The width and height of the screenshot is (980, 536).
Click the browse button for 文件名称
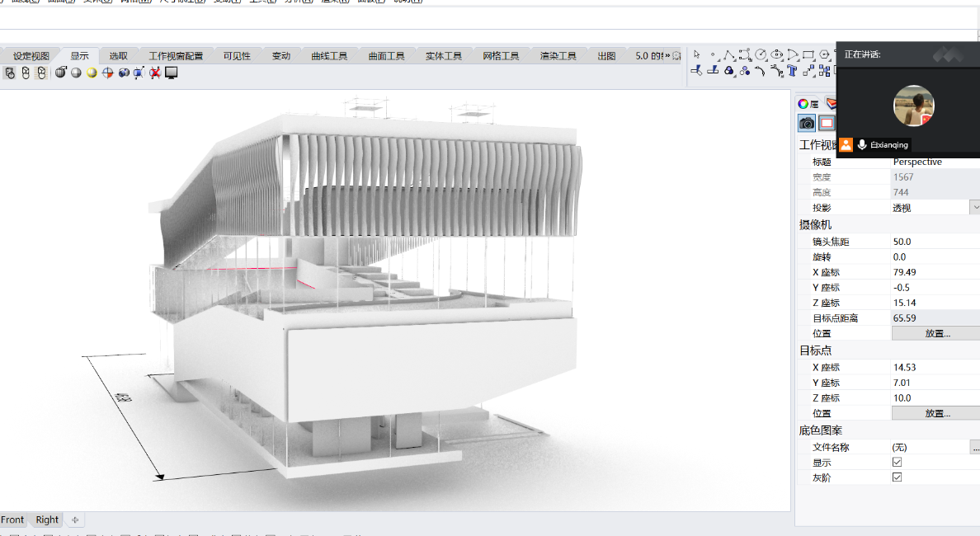click(975, 448)
